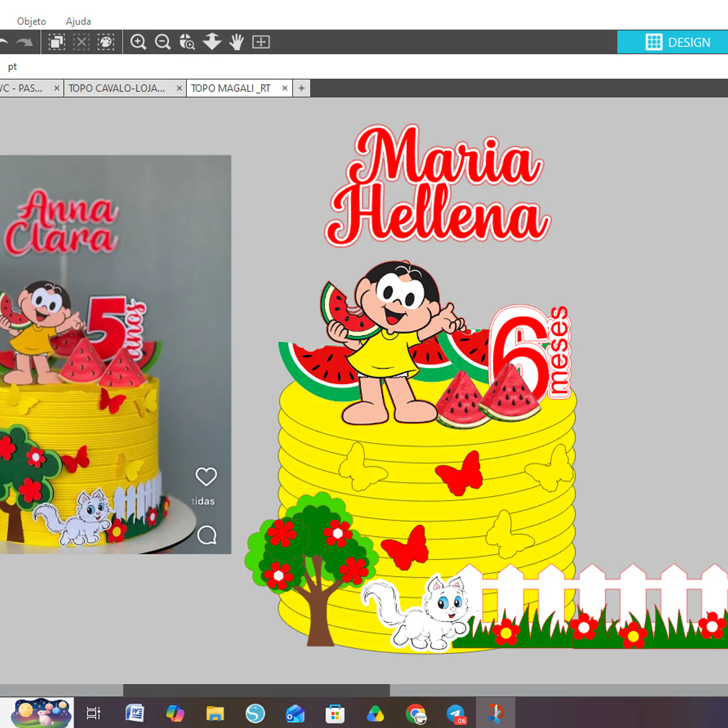Click the Redo arrow in the toolbar

click(24, 42)
